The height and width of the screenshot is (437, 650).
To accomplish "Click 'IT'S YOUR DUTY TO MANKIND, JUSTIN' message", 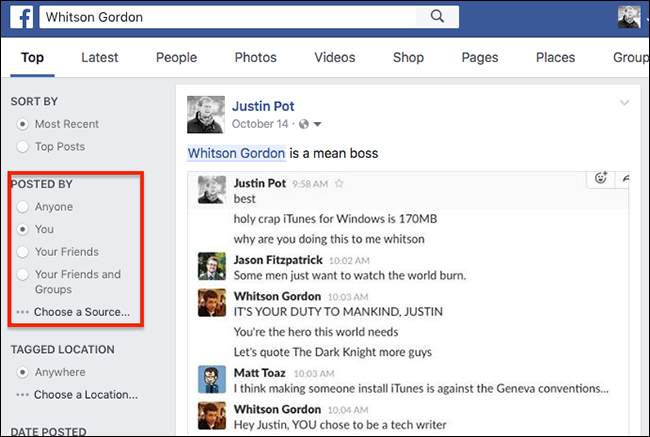I will pyautogui.click(x=338, y=312).
